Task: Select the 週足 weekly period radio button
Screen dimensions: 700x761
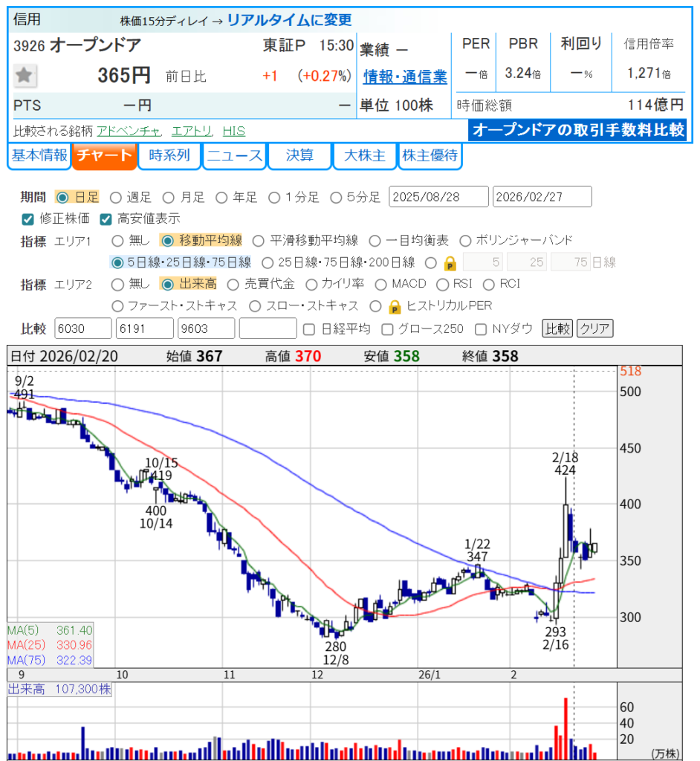Action: pos(116,198)
